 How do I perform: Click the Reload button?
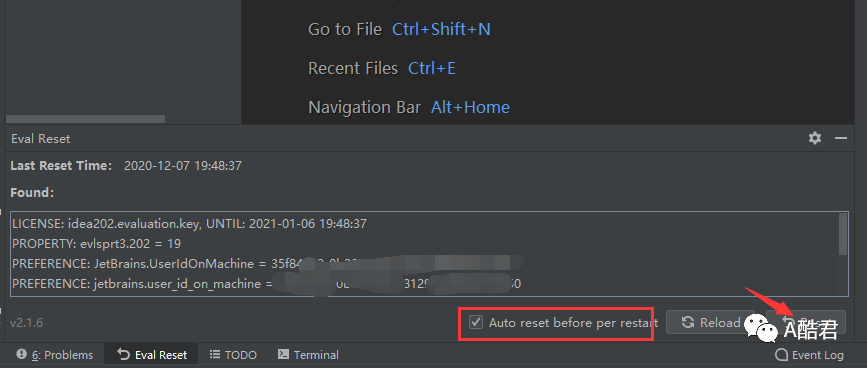pos(710,322)
